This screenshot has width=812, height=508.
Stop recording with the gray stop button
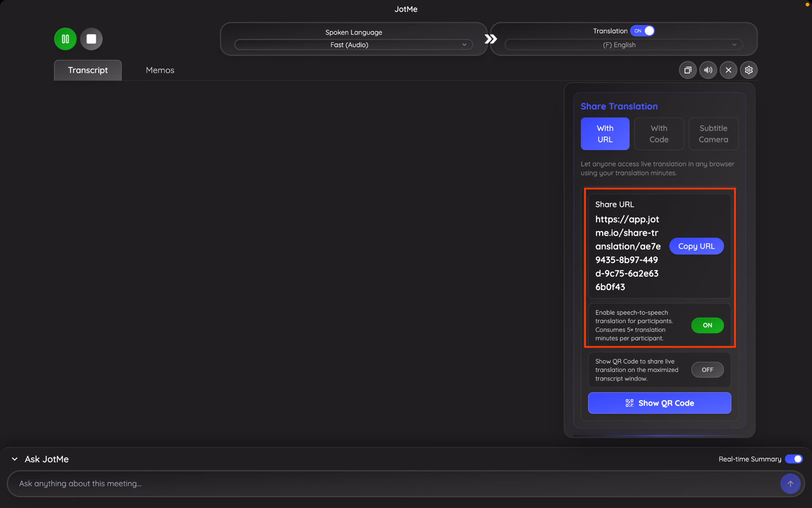(91, 39)
